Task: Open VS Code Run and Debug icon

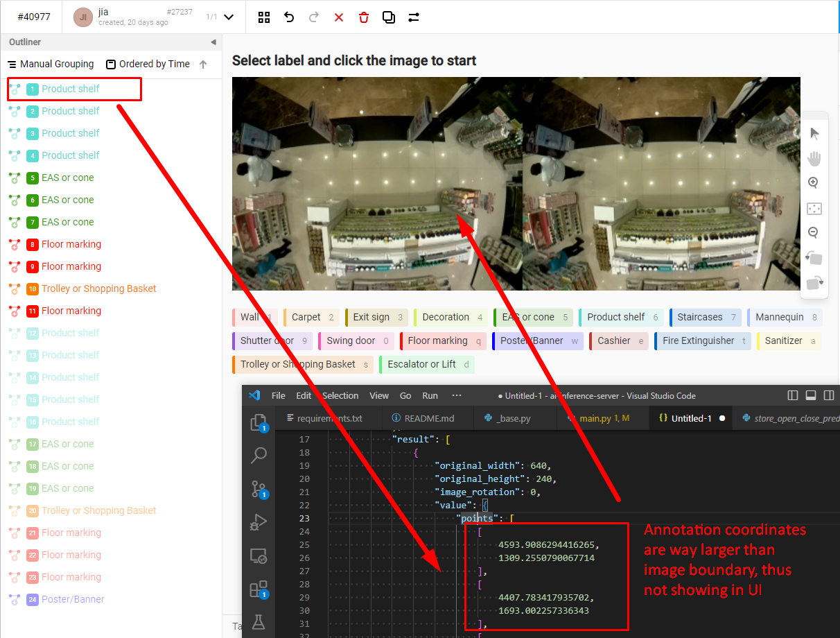Action: point(259,522)
